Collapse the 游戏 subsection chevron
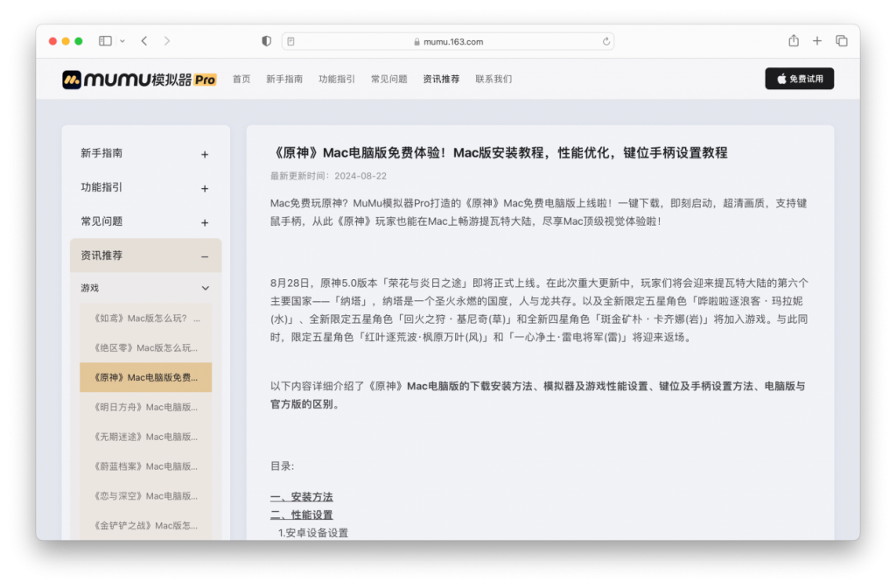Image resolution: width=896 pixels, height=588 pixels. pos(205,289)
